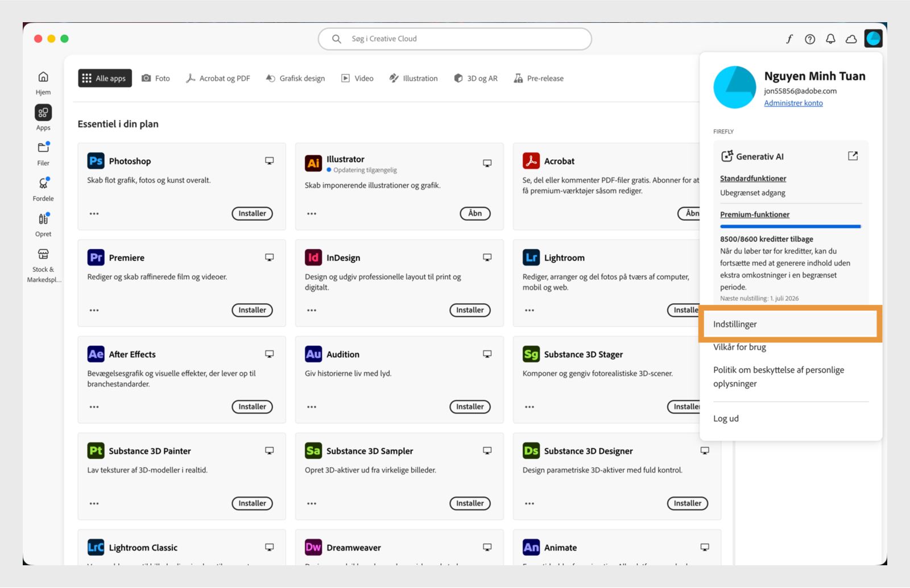This screenshot has height=588, width=910.
Task: Switch to the Foto category tab
Action: click(156, 78)
